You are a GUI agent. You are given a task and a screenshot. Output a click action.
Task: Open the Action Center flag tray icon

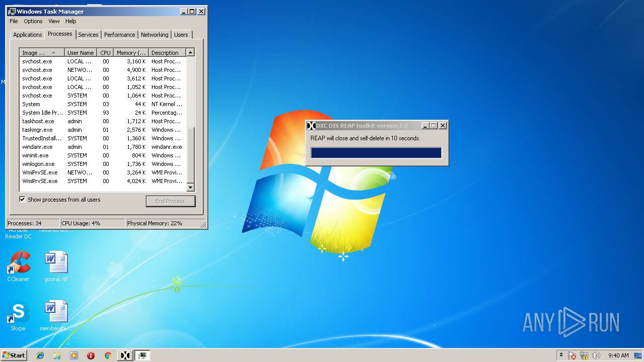(572, 355)
